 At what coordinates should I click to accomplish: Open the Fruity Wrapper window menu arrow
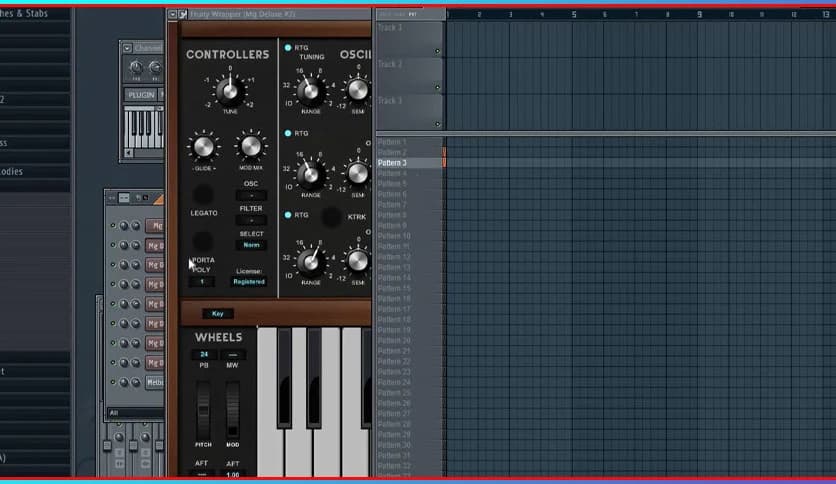pos(173,14)
